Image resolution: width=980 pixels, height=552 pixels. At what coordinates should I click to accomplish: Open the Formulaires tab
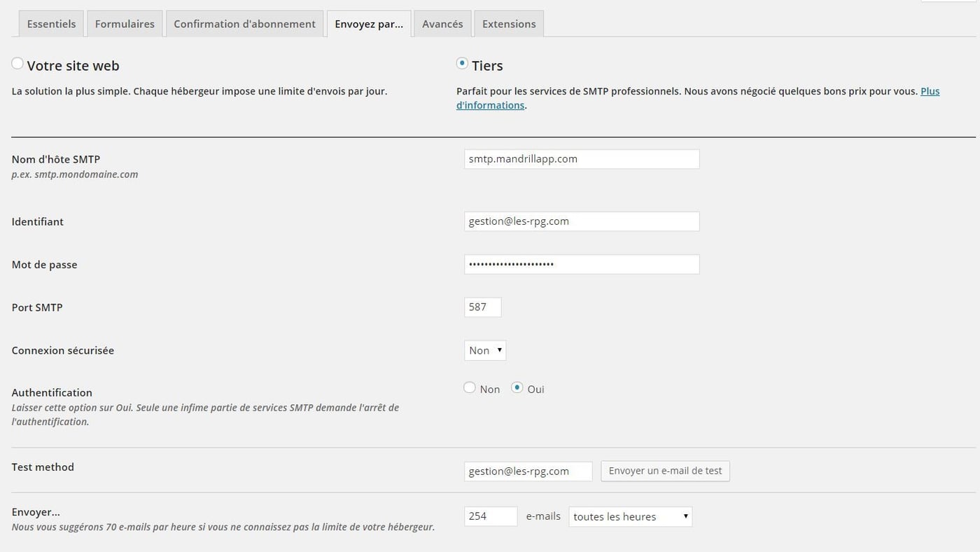125,23
